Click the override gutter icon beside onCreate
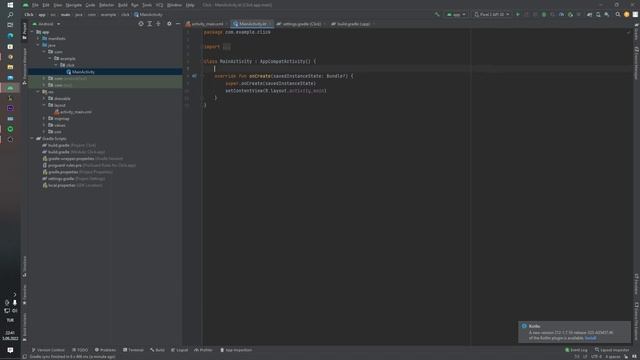 [x=194, y=76]
